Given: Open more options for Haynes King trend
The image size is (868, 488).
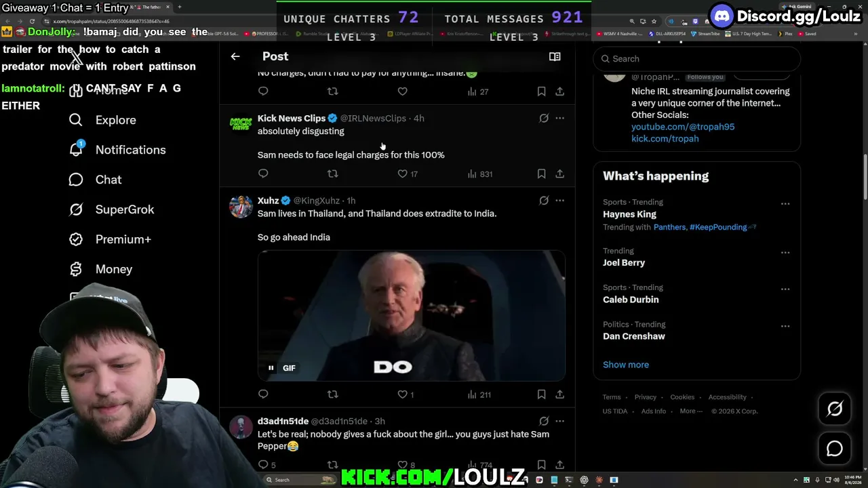Looking at the screenshot, I should click(x=785, y=203).
